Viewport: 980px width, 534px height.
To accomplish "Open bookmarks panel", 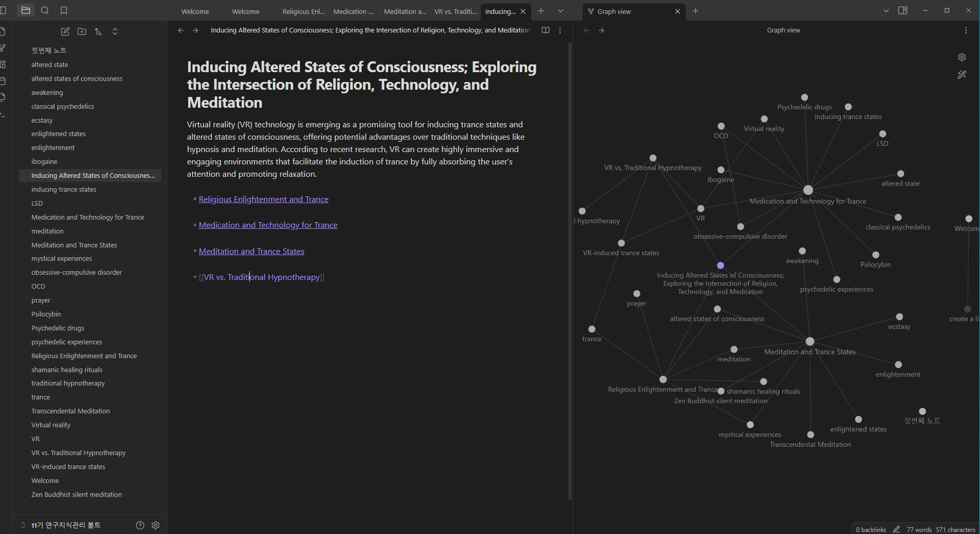I will (64, 10).
